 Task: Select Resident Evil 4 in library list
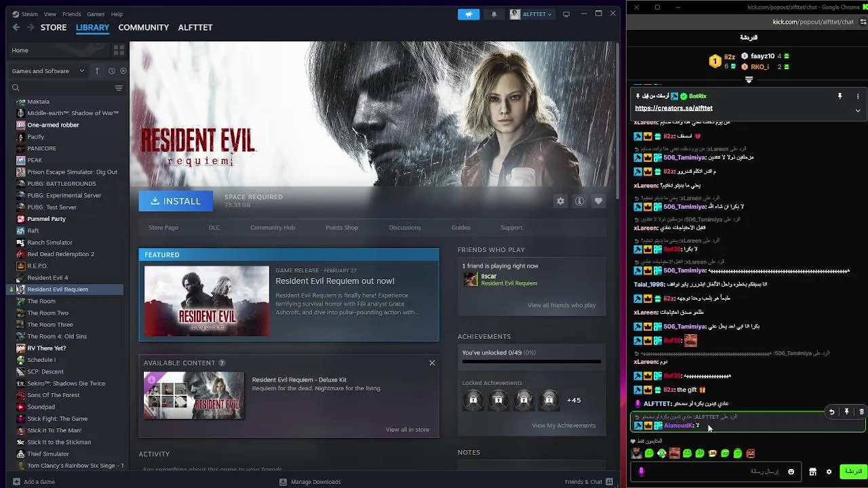click(x=47, y=278)
